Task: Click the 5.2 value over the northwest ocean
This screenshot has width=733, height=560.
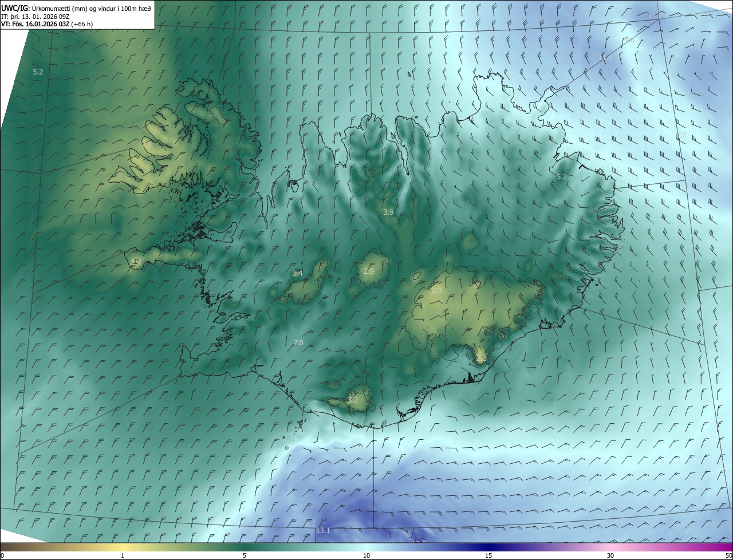Action: [38, 72]
